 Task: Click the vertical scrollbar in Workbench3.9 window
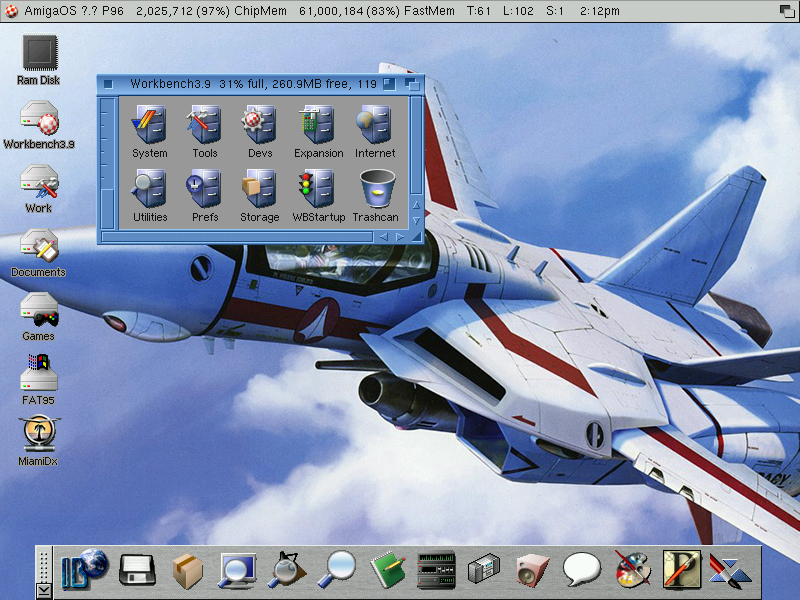pos(416,145)
